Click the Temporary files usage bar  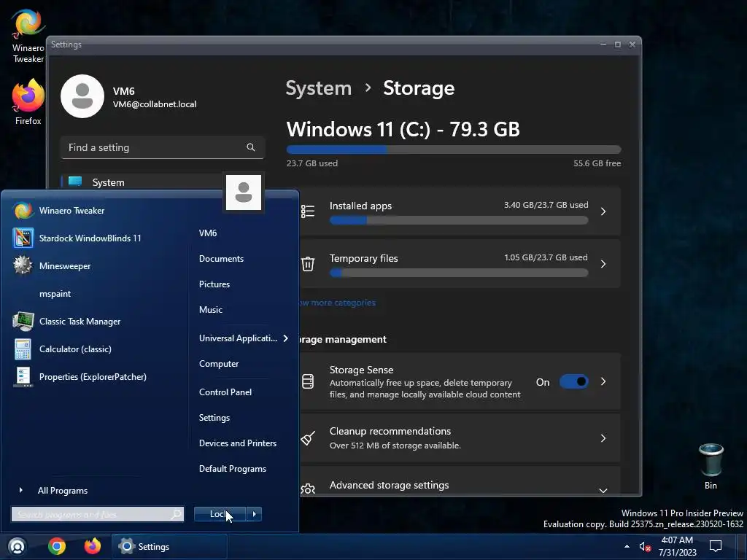459,273
